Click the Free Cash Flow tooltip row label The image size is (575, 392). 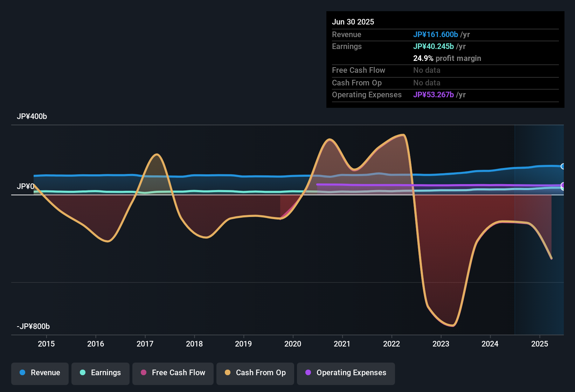359,70
